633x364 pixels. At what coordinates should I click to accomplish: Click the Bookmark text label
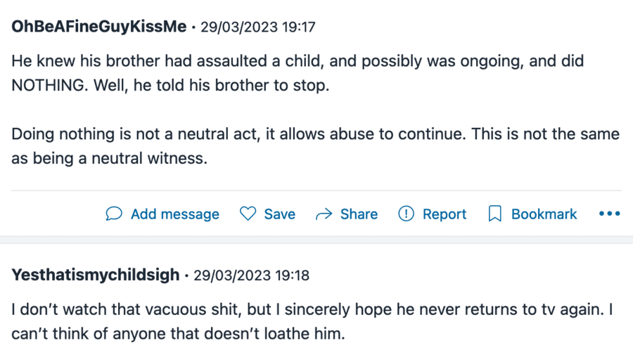[544, 214]
